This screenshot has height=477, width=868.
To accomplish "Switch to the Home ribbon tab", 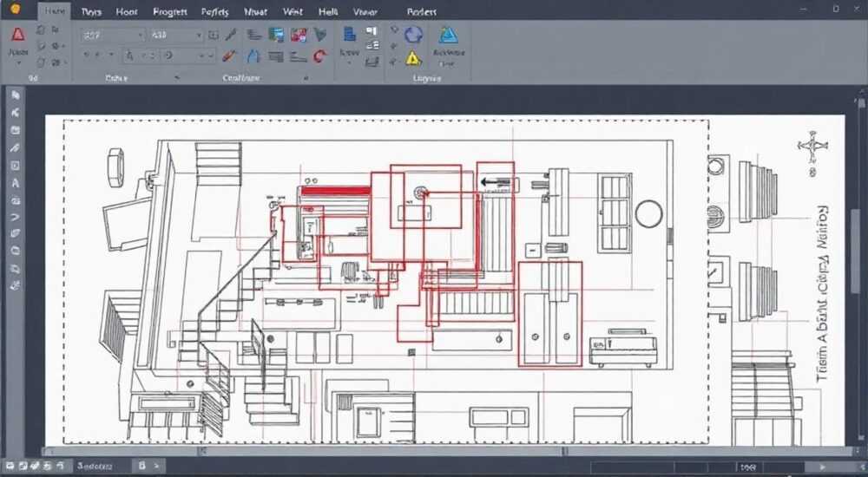I will pos(55,11).
